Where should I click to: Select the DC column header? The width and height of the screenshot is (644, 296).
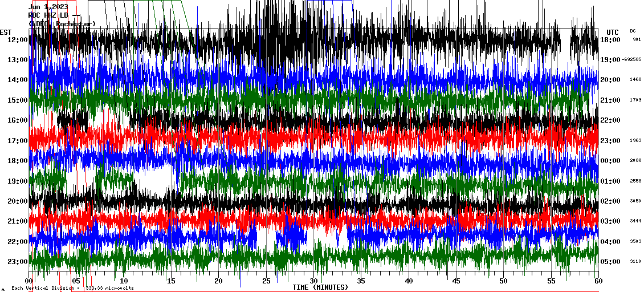pyautogui.click(x=633, y=31)
